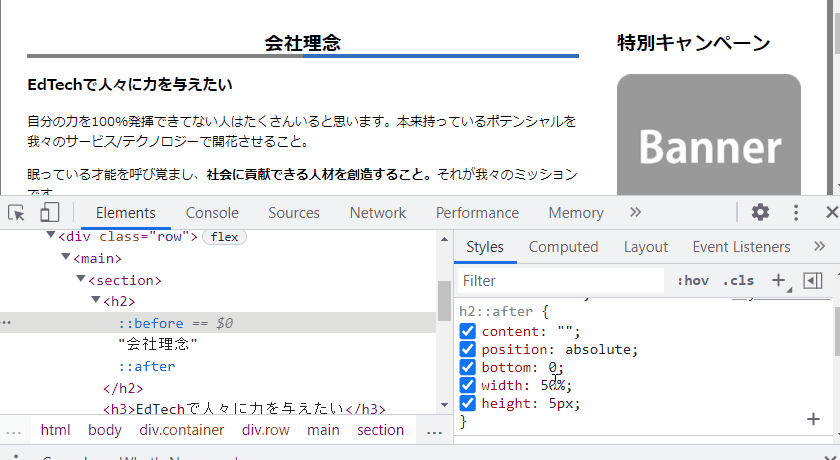Toggle the computed styles sidebar icon
The image size is (840, 460).
click(x=813, y=280)
